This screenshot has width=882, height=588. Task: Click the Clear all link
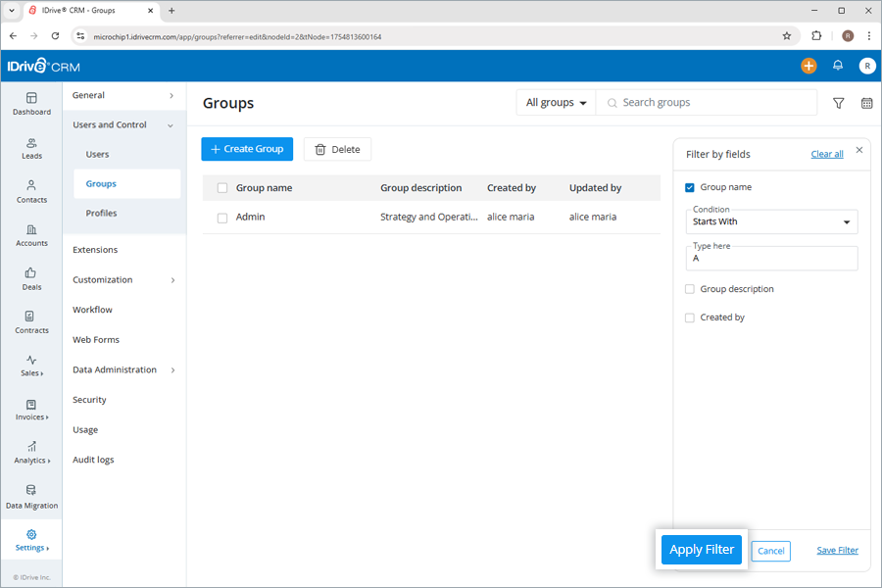[827, 154]
